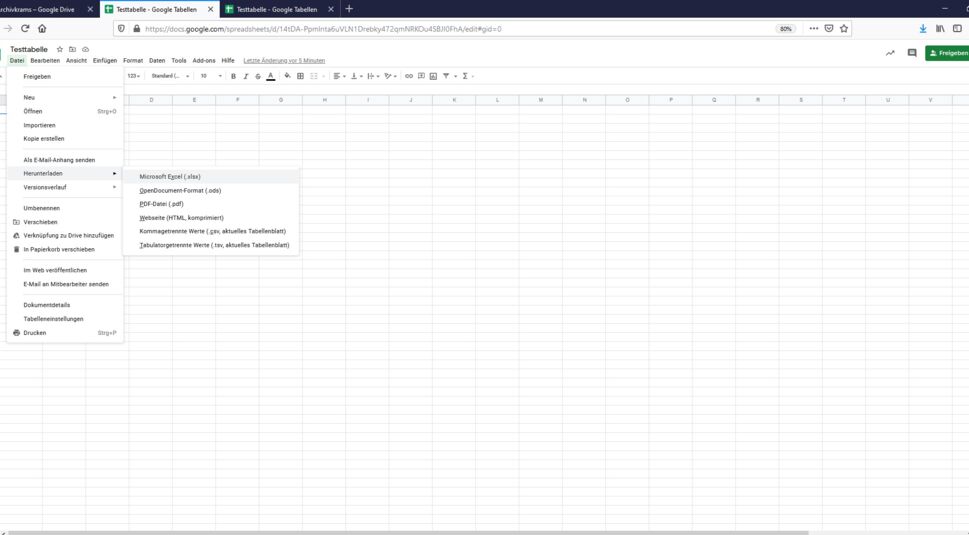This screenshot has height=535, width=969.
Task: Download as OpenDocument-Format (.ods)
Action: (x=211, y=190)
